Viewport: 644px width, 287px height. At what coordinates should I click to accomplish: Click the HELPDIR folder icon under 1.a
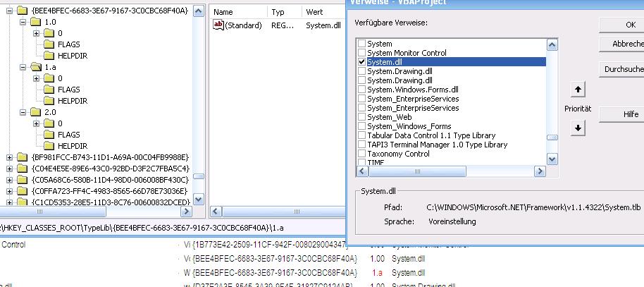coord(49,101)
